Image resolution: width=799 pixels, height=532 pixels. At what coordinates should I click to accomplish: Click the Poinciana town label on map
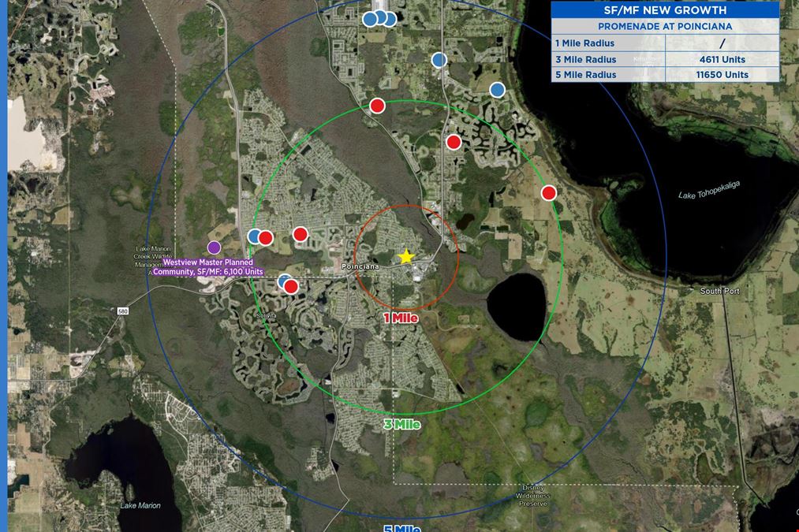(360, 266)
